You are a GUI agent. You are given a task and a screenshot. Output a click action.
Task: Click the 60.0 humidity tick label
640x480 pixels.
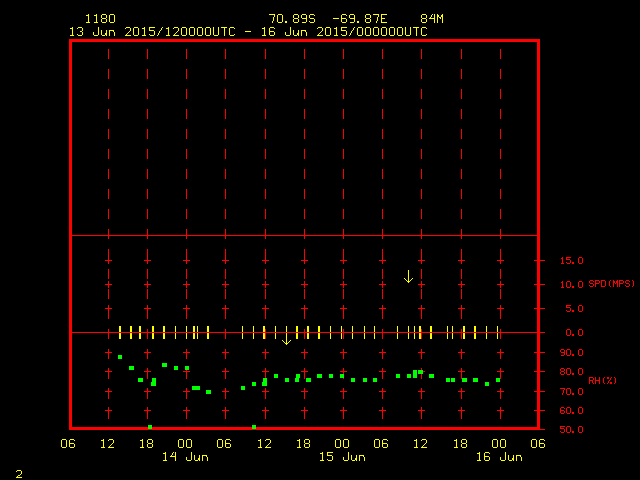[571, 410]
